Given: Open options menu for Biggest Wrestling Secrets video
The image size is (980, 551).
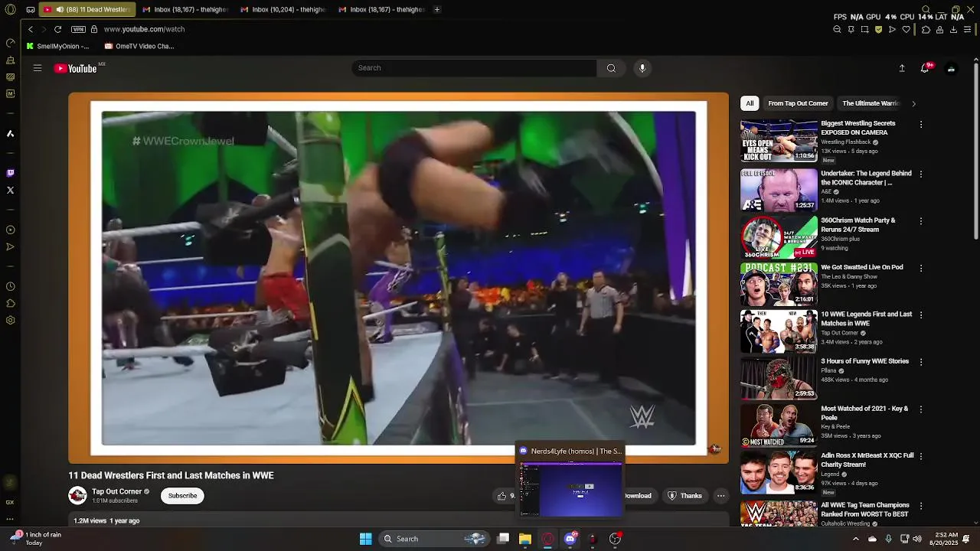Looking at the screenshot, I should click(x=921, y=124).
